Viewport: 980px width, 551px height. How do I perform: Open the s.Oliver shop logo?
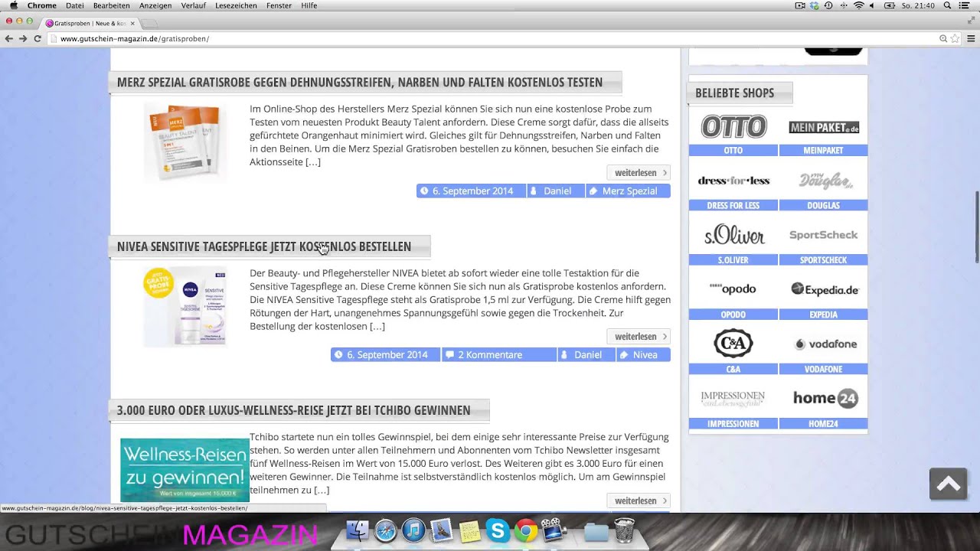pyautogui.click(x=733, y=236)
